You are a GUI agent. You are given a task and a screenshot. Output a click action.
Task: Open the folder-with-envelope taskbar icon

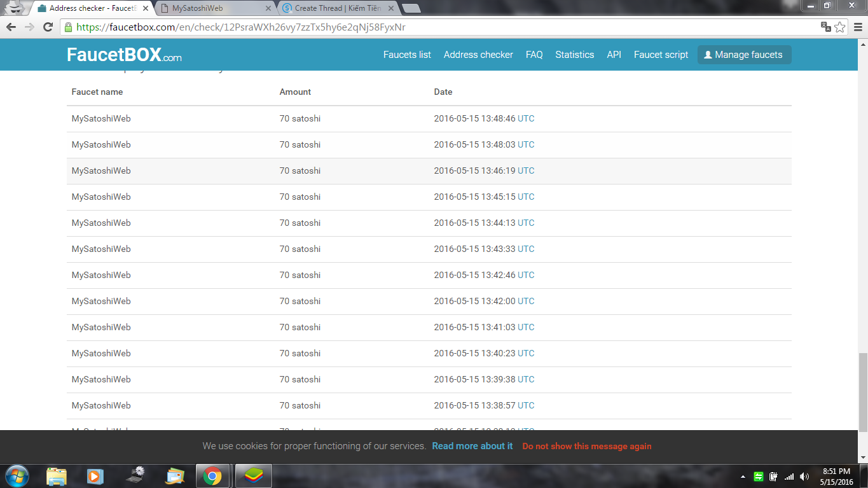click(174, 476)
